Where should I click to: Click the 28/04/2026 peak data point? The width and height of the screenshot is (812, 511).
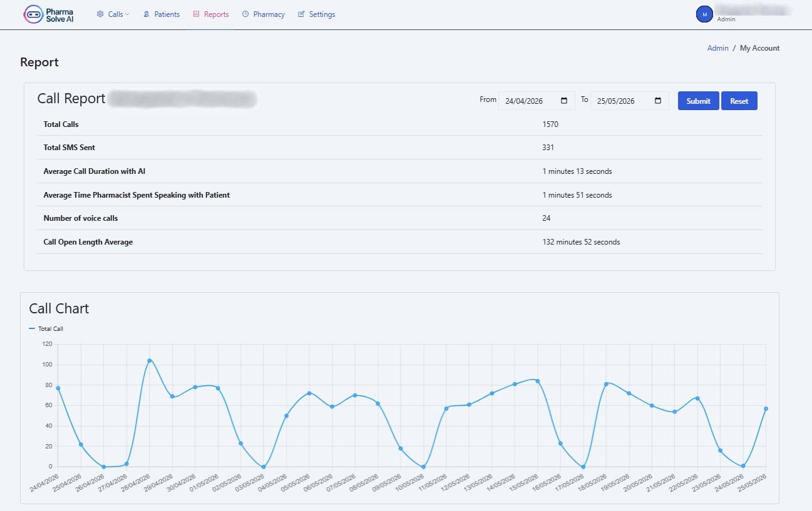[x=149, y=360]
